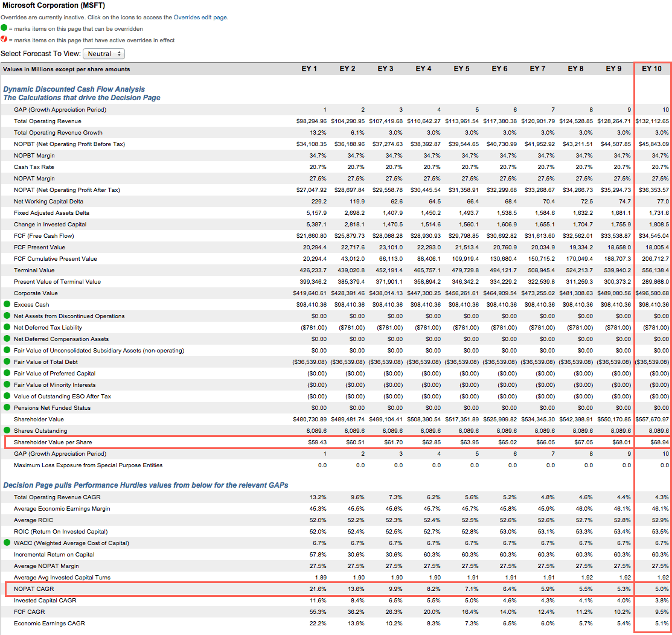Select the $21,660.80 free cash flow value
This screenshot has width=672, height=635.
tap(311, 235)
